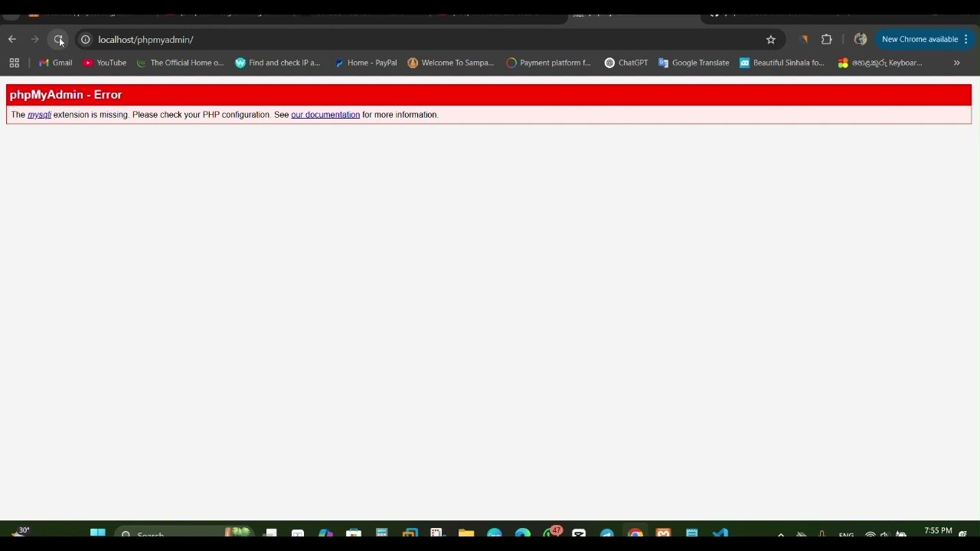Screen dimensions: 980x551
Task: Open WhatsApp with 47 badge in taskbar
Action: (x=551, y=532)
